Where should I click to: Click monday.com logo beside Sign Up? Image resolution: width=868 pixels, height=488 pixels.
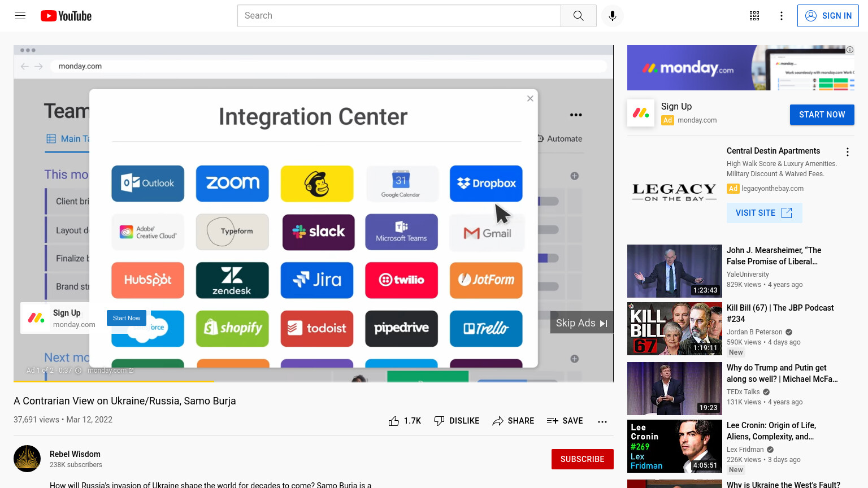[x=641, y=113]
